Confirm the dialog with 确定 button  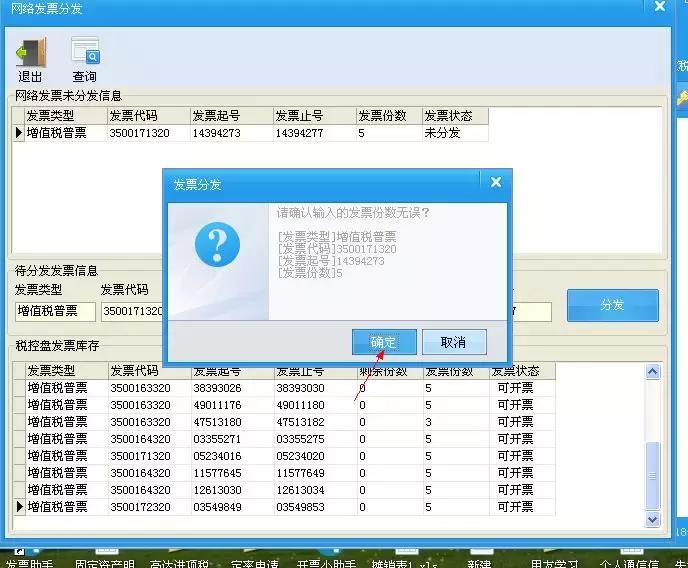(384, 342)
